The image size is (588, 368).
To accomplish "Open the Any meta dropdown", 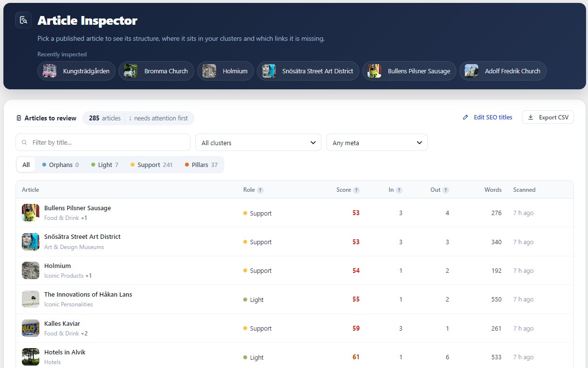I will pyautogui.click(x=377, y=143).
